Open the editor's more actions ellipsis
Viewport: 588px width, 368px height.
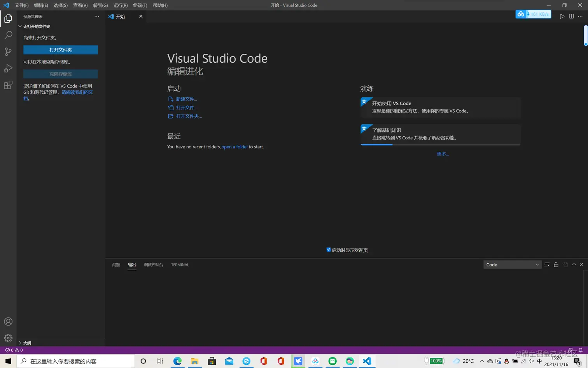(580, 16)
